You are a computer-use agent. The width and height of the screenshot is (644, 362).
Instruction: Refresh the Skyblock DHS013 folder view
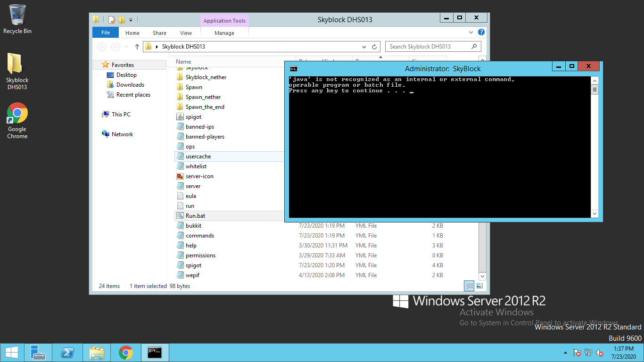[374, 47]
